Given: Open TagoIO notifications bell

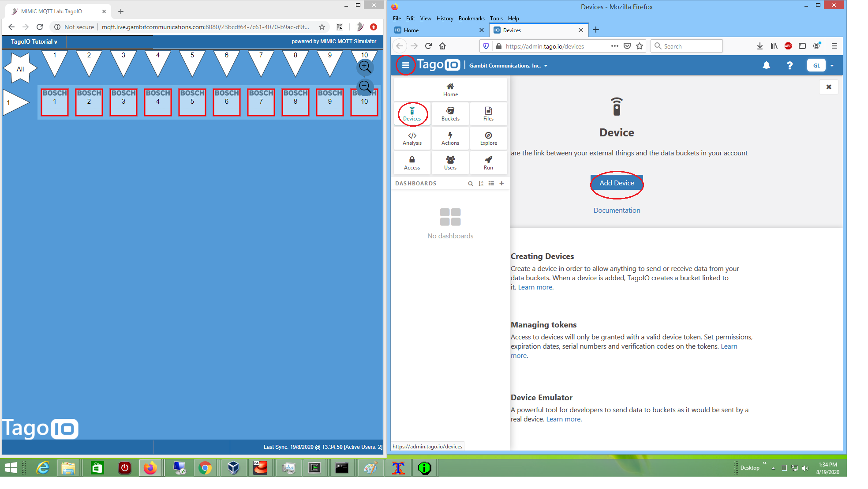Looking at the screenshot, I should point(767,65).
